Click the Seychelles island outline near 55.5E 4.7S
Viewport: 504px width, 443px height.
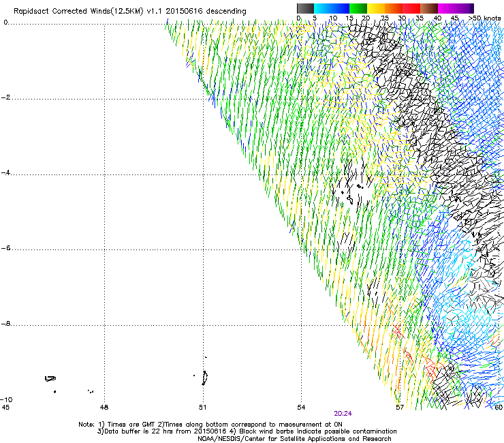(x=350, y=200)
